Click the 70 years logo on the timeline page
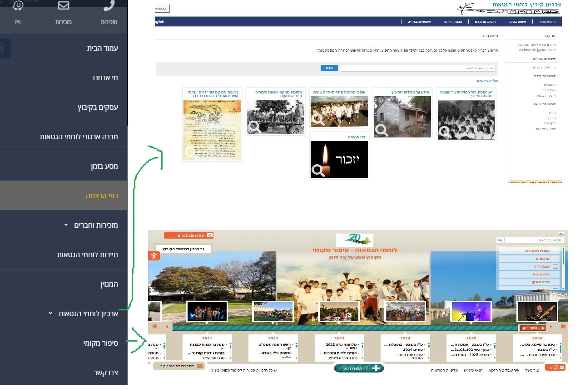Image resolution: width=580 pixels, height=392 pixels. tap(354, 240)
